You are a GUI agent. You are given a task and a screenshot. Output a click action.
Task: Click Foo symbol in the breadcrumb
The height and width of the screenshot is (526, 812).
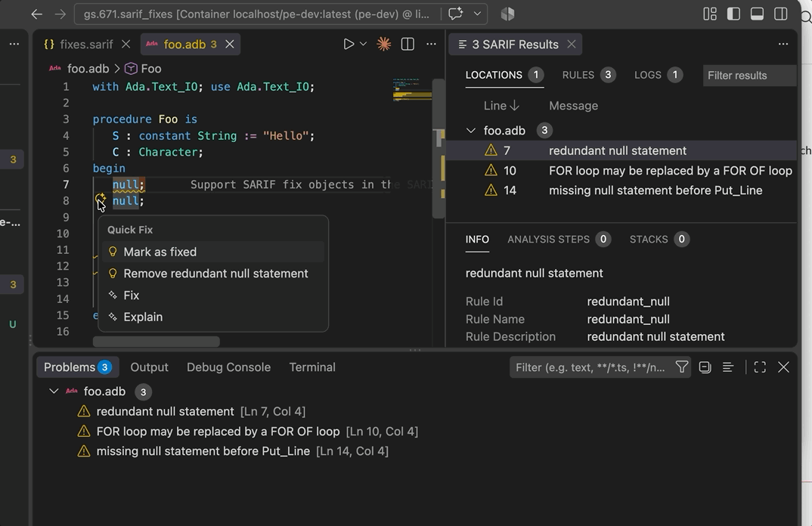pyautogui.click(x=150, y=69)
